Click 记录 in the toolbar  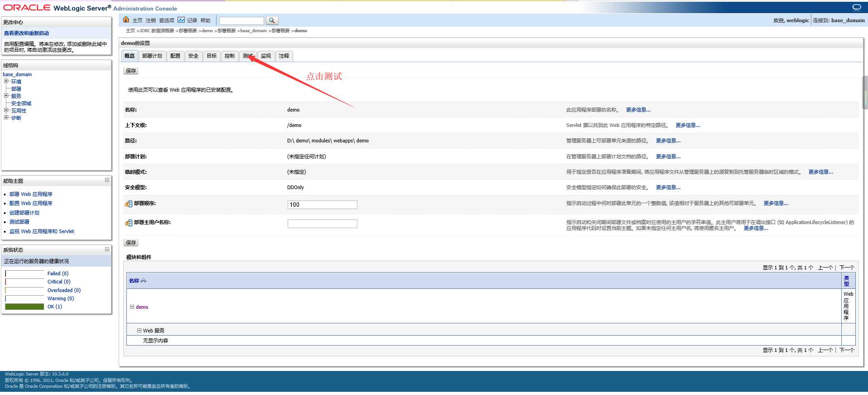click(192, 20)
